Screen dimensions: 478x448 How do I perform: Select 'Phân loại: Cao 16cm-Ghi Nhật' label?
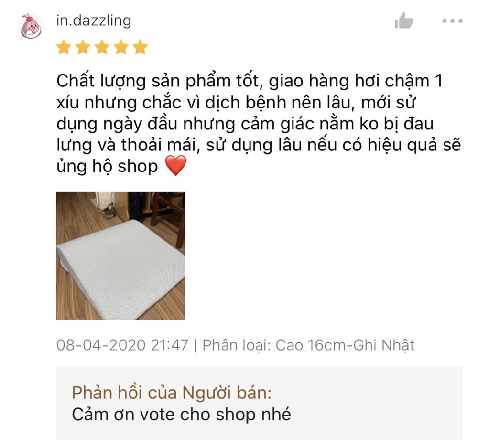point(308,345)
